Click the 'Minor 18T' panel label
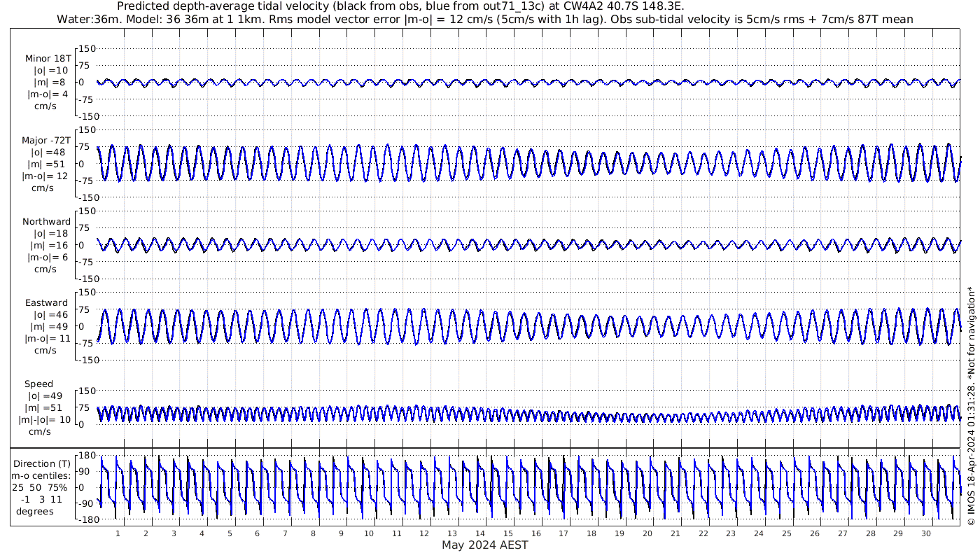Viewport: 980px width, 560px height. click(x=48, y=59)
